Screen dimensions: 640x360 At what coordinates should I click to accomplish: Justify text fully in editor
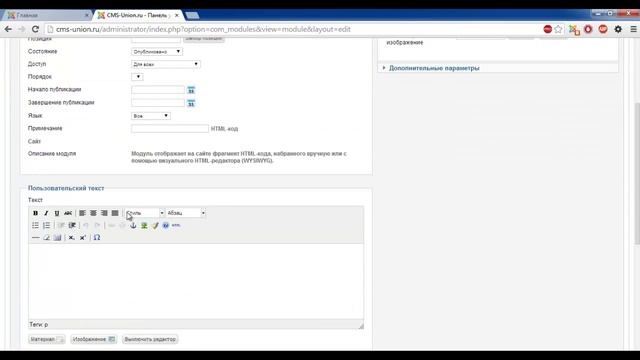point(115,213)
